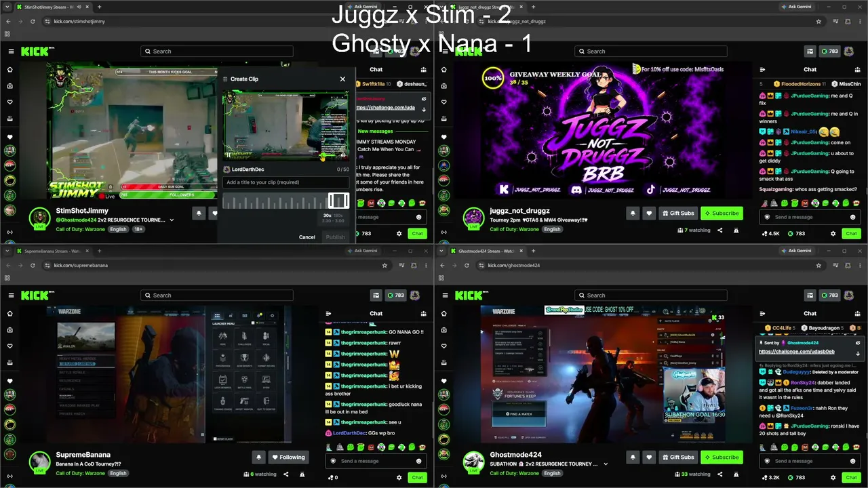Screen dimensions: 868x488
Task: Follow Ghostmode424 with the heart button
Action: (649, 457)
